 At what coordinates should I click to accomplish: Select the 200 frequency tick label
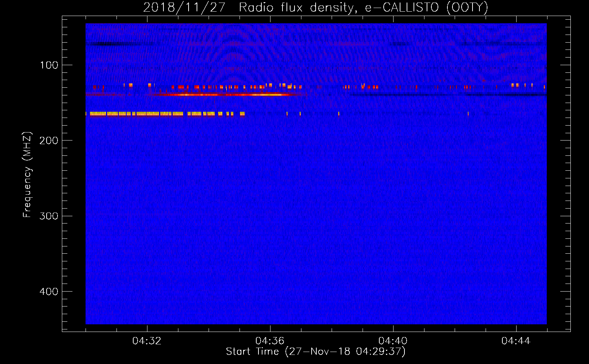pyautogui.click(x=49, y=141)
